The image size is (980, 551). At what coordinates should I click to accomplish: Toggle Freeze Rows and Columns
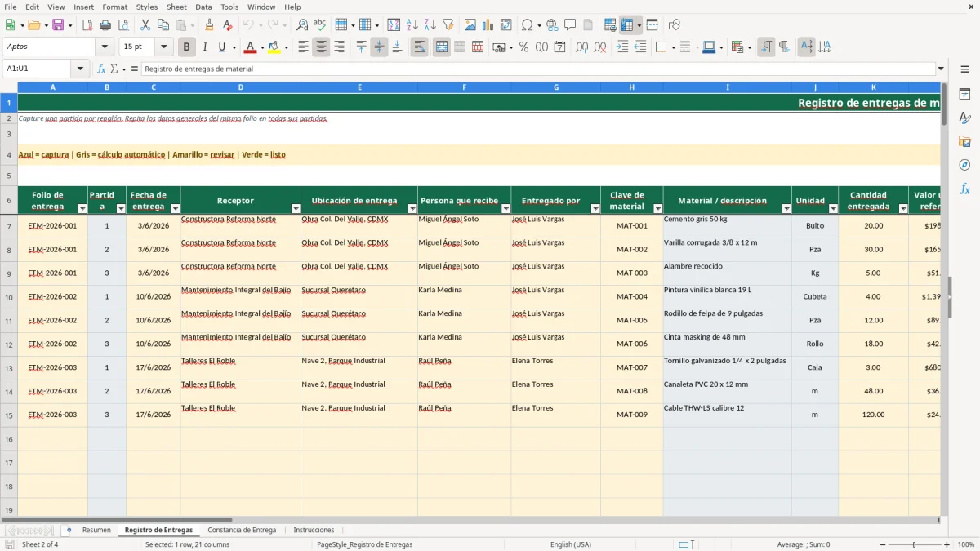627,25
